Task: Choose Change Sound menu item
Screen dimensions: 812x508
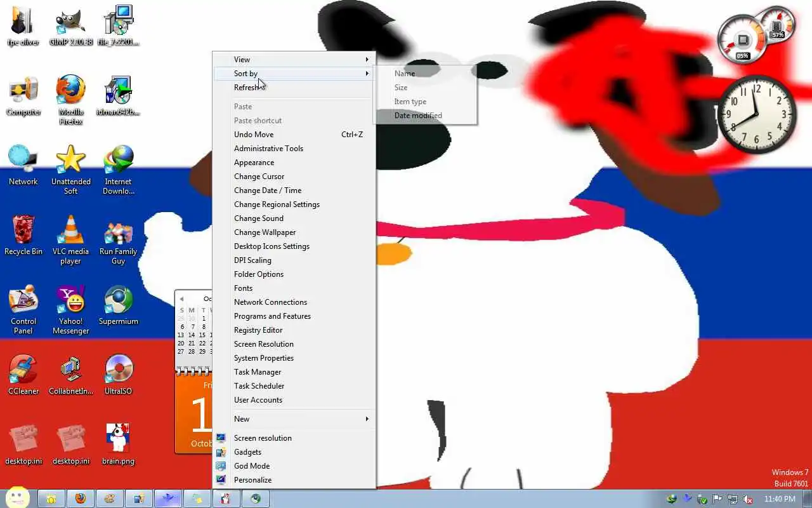Action: point(294,218)
